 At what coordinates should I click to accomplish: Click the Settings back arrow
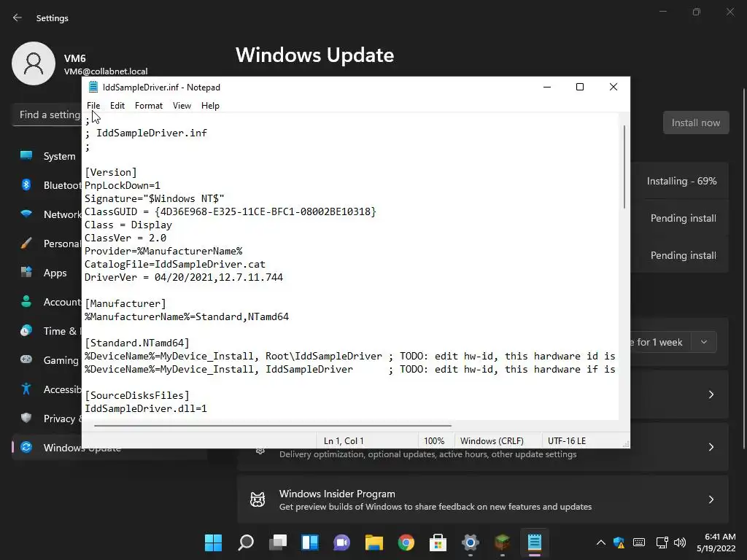pos(18,17)
